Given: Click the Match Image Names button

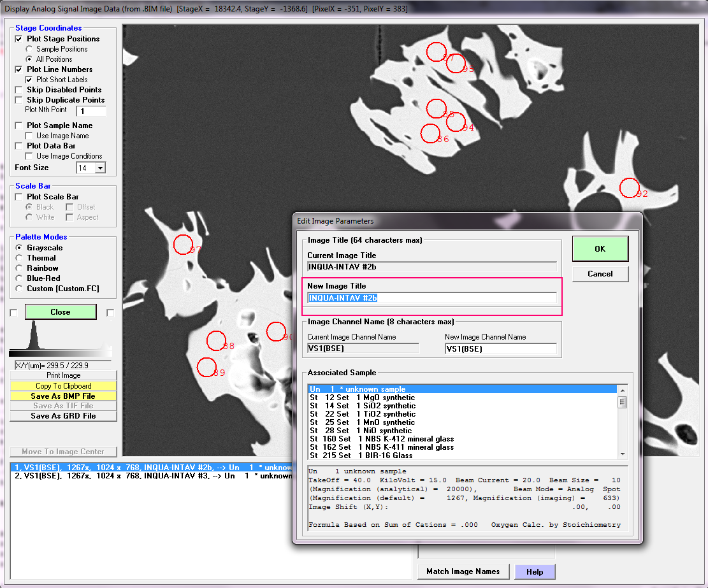Looking at the screenshot, I should [x=463, y=571].
